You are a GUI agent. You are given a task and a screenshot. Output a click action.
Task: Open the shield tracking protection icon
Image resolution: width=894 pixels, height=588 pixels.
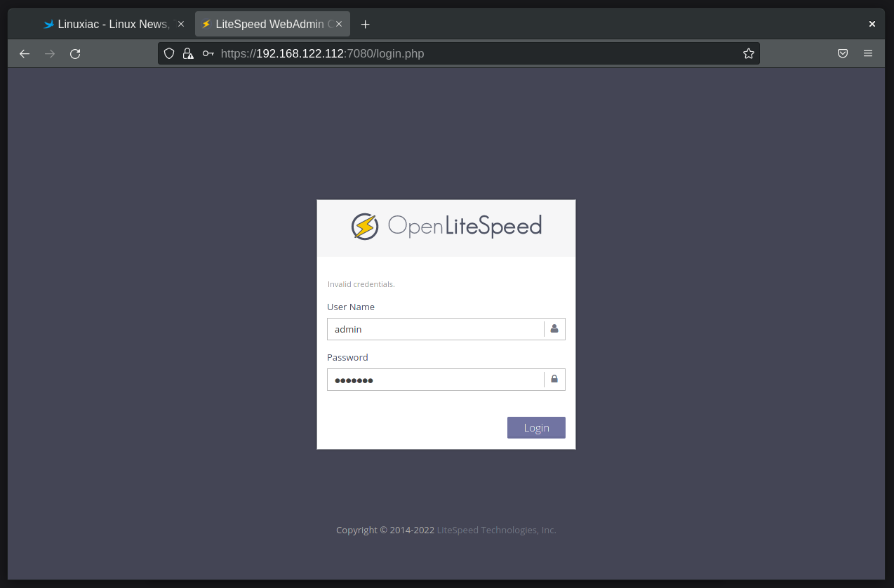point(169,53)
